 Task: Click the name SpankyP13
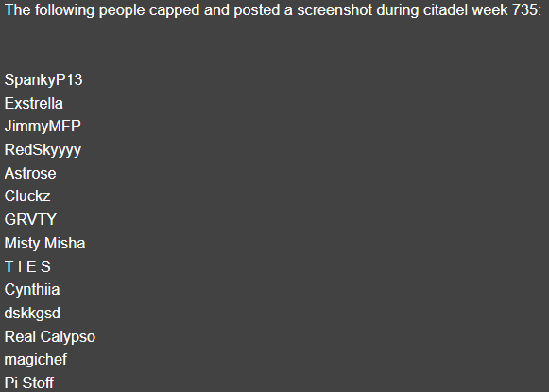click(x=43, y=80)
